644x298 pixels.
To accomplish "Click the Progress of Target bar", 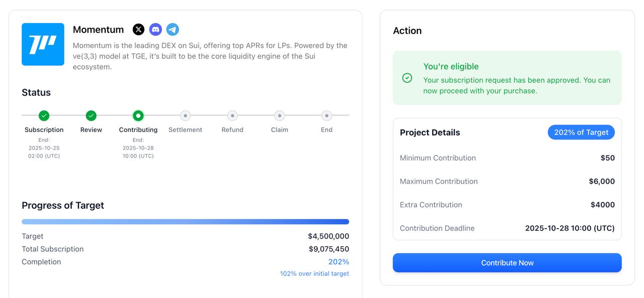I will [x=185, y=221].
